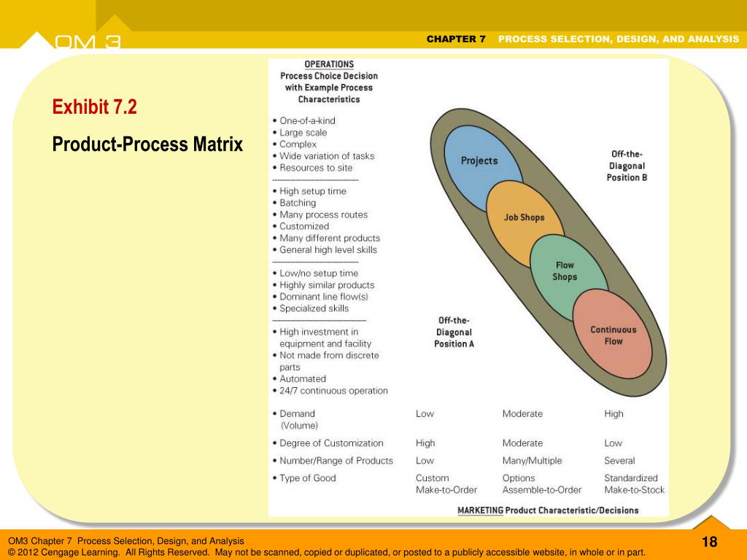Click 'Low' in the Demand row

pos(425,414)
